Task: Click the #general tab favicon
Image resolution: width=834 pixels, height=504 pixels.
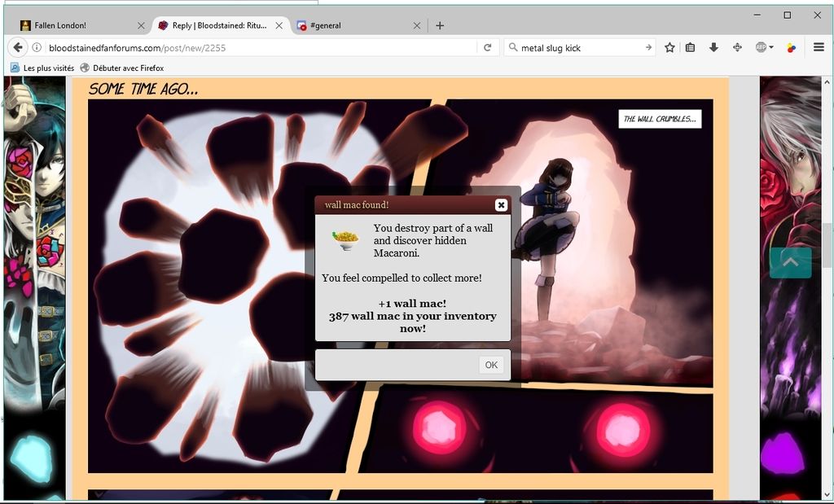Action: click(301, 25)
